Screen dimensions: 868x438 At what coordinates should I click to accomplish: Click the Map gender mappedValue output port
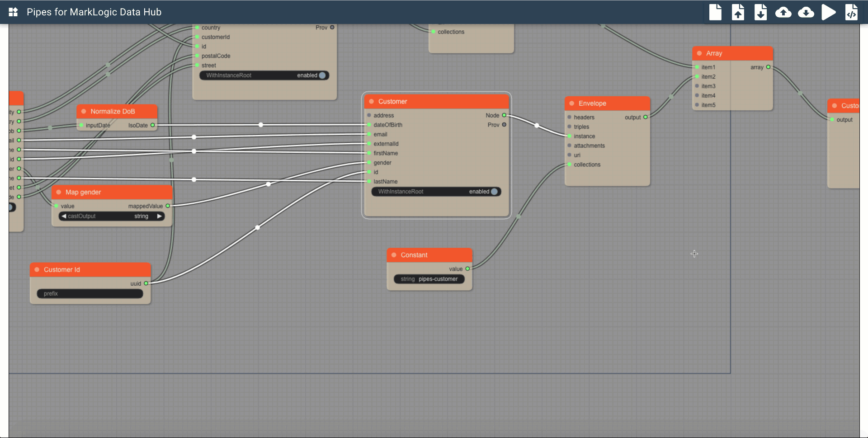(168, 206)
